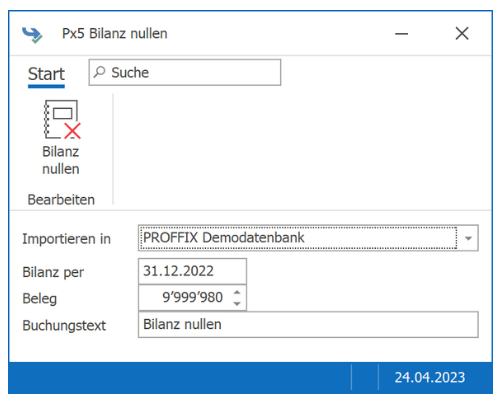The image size is (498, 400).
Task: Click the Beleg label
Action: pyautogui.click(x=40, y=298)
